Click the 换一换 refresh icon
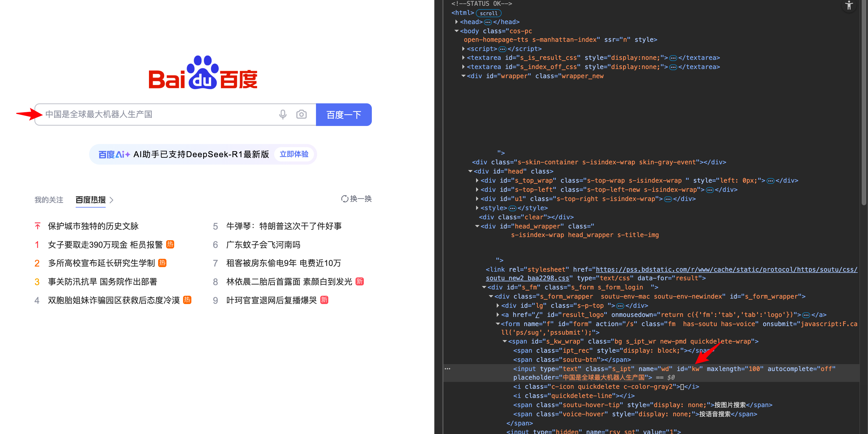 [x=344, y=199]
